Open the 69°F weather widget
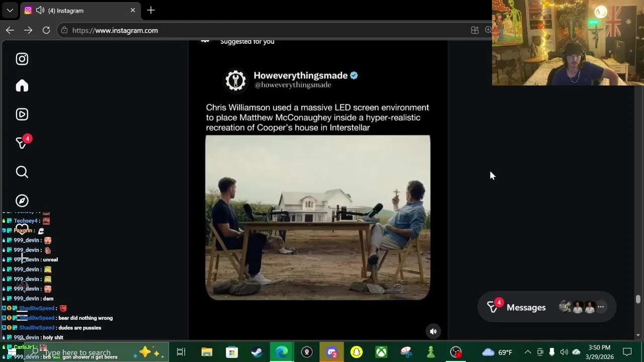Image resolution: width=644 pixels, height=362 pixels. [498, 352]
